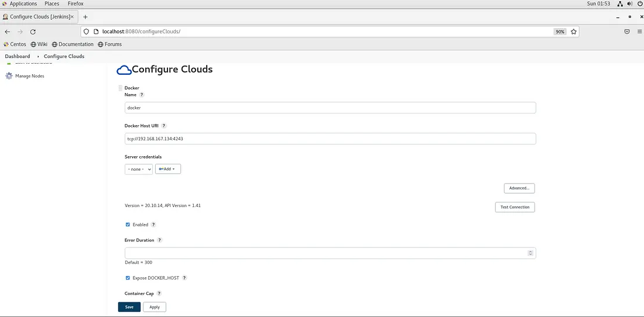Select the Configure Clouds [Jenkins] tab
The image size is (644, 317).
tap(38, 17)
